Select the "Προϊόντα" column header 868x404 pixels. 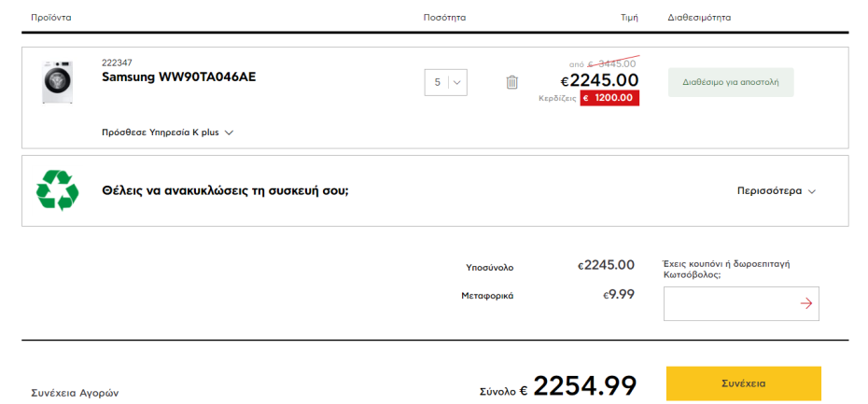tap(51, 18)
